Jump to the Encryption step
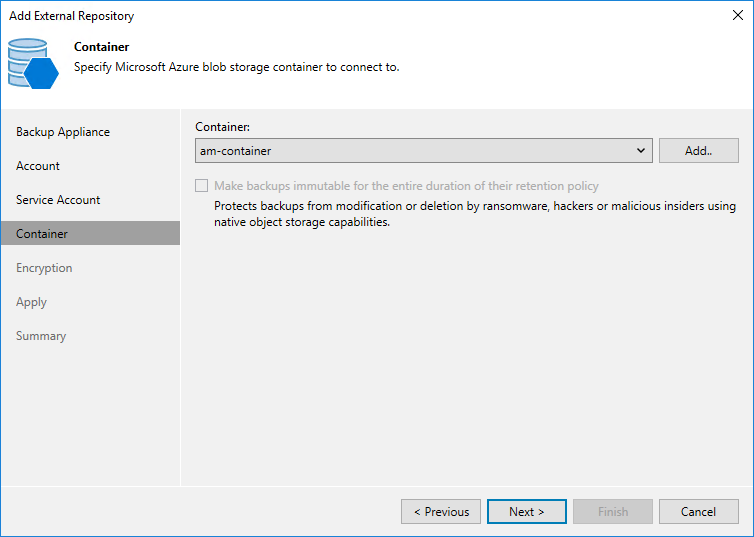754x537 pixels. (44, 268)
